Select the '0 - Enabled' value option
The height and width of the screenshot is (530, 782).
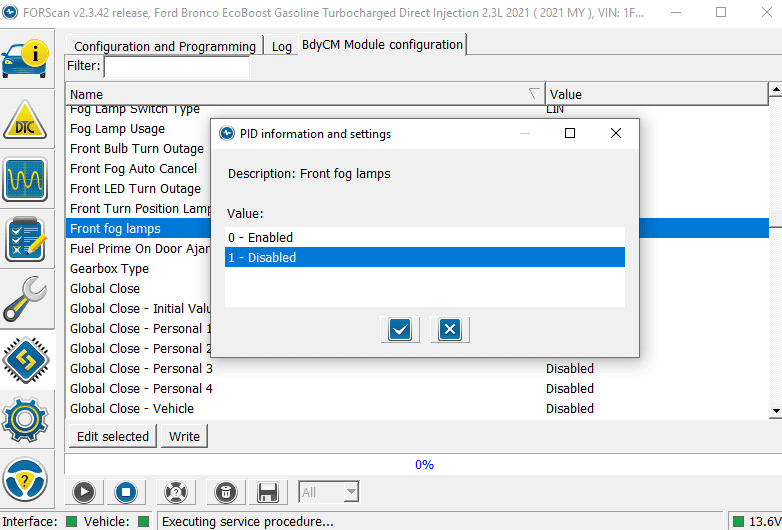[424, 237]
